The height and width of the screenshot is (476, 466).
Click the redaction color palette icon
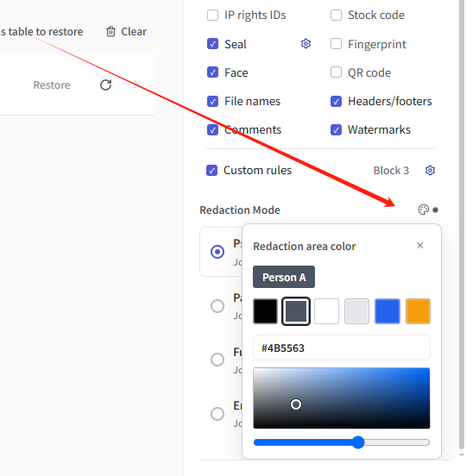pos(424,210)
